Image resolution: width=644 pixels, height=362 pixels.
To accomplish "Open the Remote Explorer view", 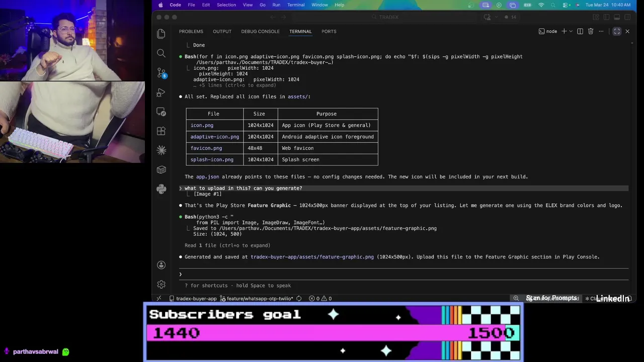I will click(x=161, y=112).
